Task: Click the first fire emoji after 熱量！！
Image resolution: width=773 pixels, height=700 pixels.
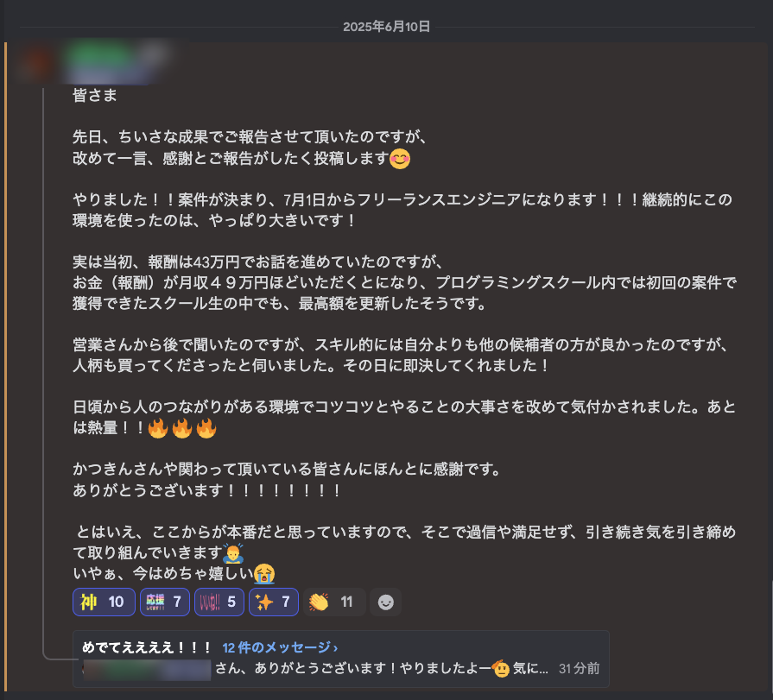Action: tap(158, 427)
